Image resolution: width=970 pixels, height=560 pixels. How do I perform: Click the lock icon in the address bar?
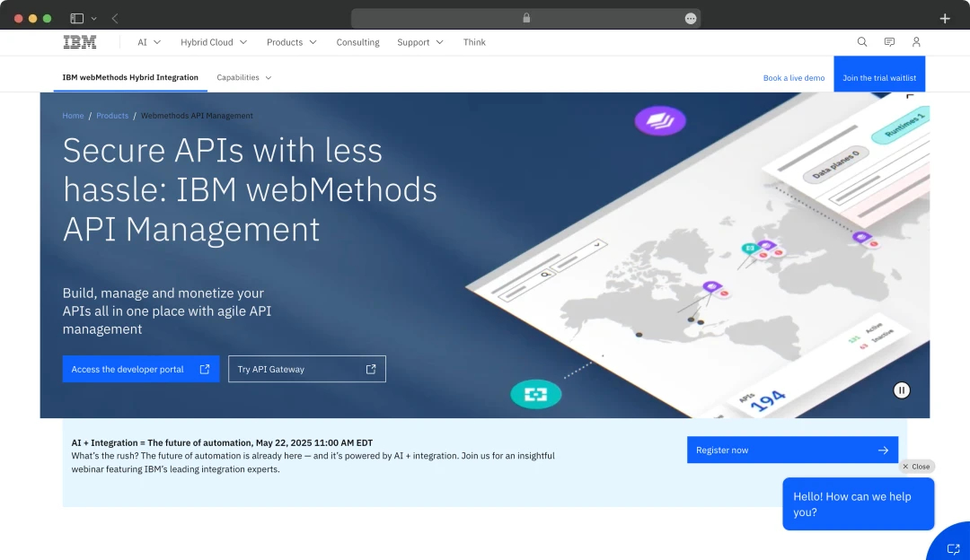tap(525, 18)
